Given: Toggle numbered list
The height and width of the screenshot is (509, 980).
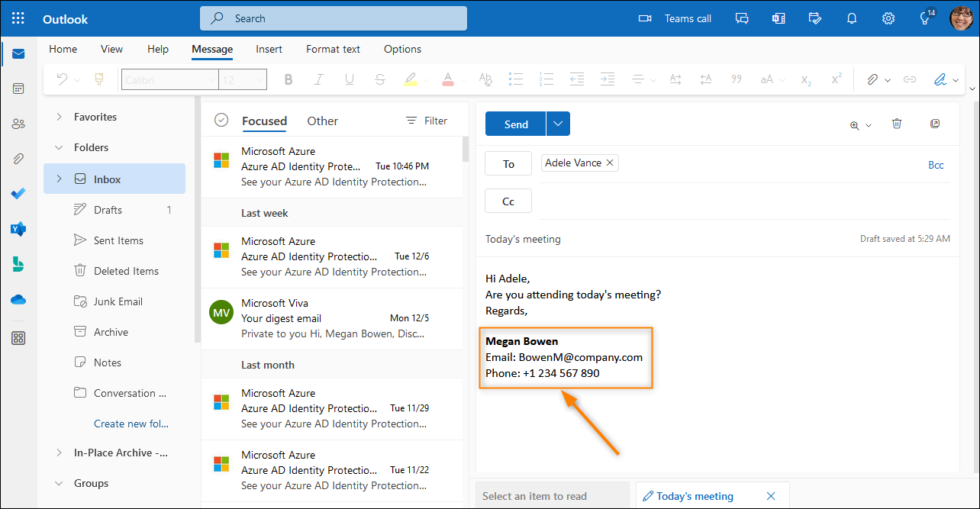Looking at the screenshot, I should click(x=546, y=79).
